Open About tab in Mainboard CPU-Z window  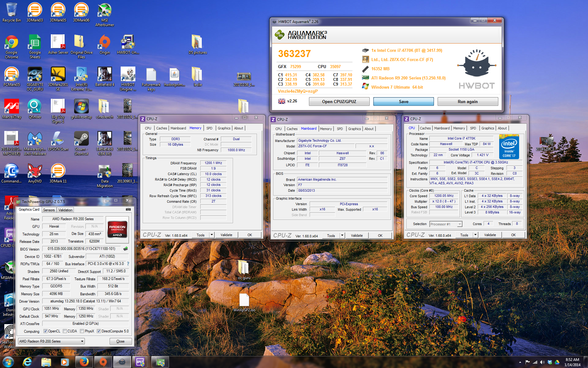coord(369,129)
